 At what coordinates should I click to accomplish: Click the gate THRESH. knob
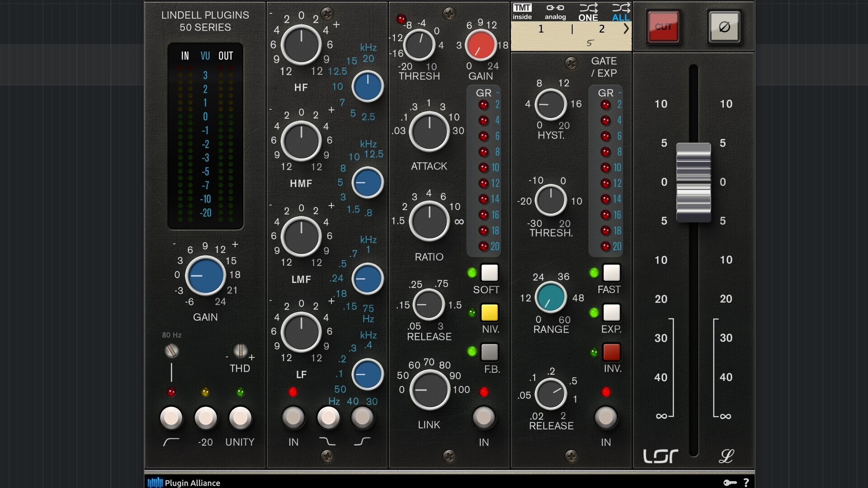(x=551, y=200)
